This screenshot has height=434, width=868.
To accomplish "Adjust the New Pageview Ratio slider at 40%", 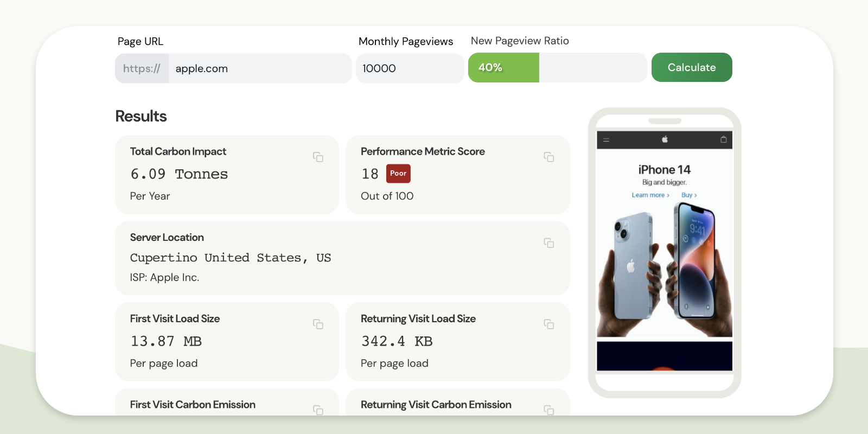I will [x=557, y=67].
